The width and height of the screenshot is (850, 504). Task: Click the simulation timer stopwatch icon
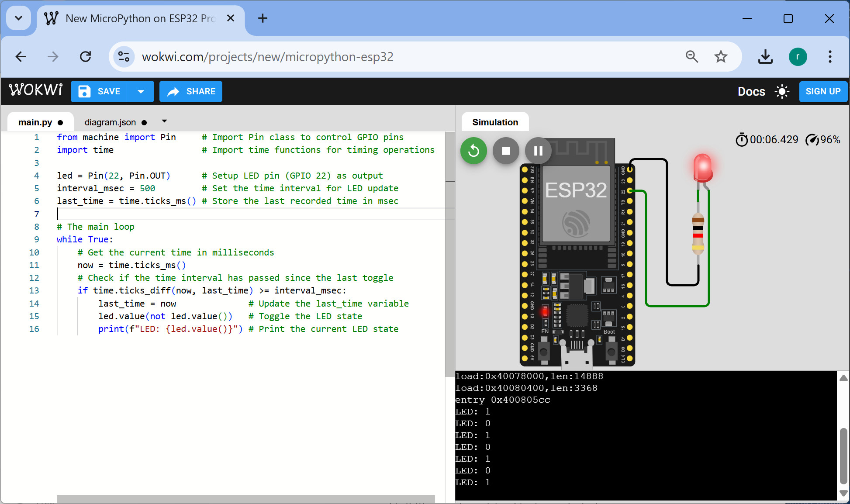click(x=742, y=140)
